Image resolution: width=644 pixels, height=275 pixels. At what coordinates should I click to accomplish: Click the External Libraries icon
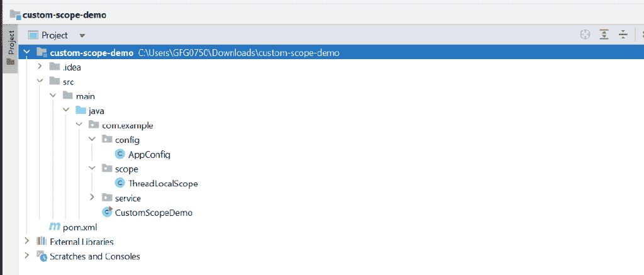pos(41,242)
